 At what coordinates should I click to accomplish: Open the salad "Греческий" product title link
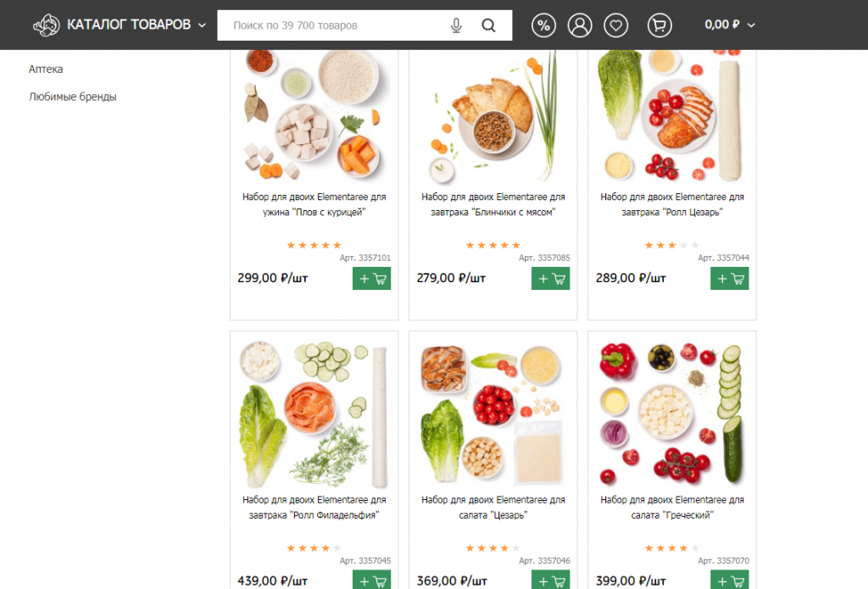672,507
